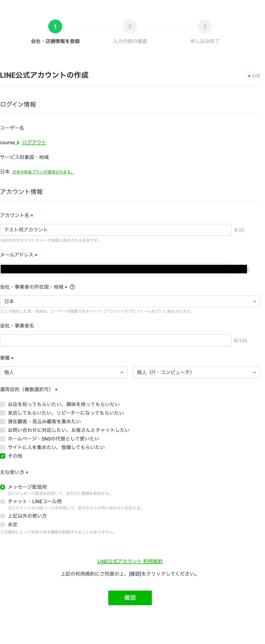Click the step 2 circle indicator

130,26
